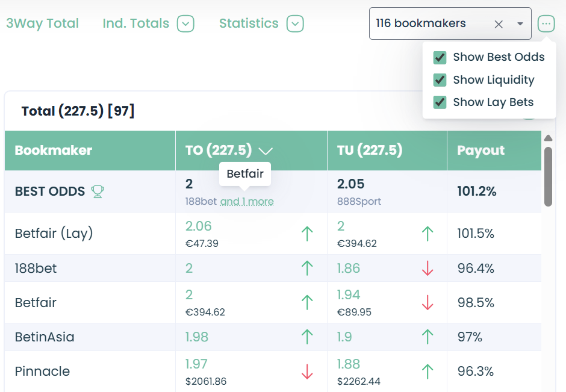This screenshot has width=566, height=392.
Task: Click red down arrow in 188bet TU cell
Action: (428, 269)
